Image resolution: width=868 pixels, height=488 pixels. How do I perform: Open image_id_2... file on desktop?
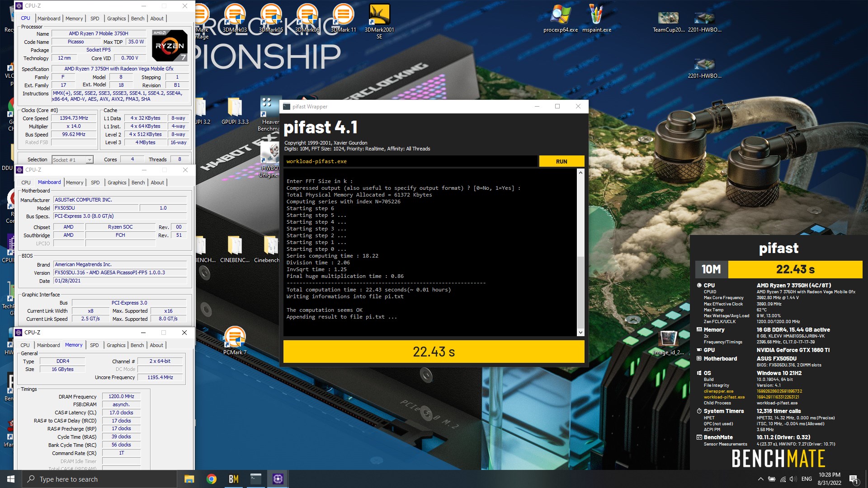tap(668, 342)
